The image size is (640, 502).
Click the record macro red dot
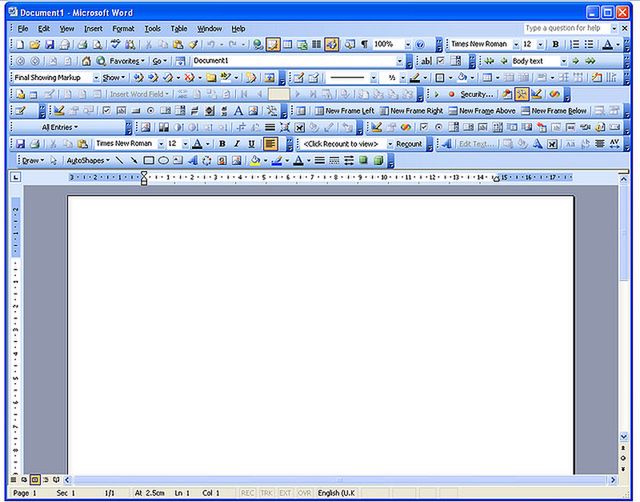click(x=451, y=95)
